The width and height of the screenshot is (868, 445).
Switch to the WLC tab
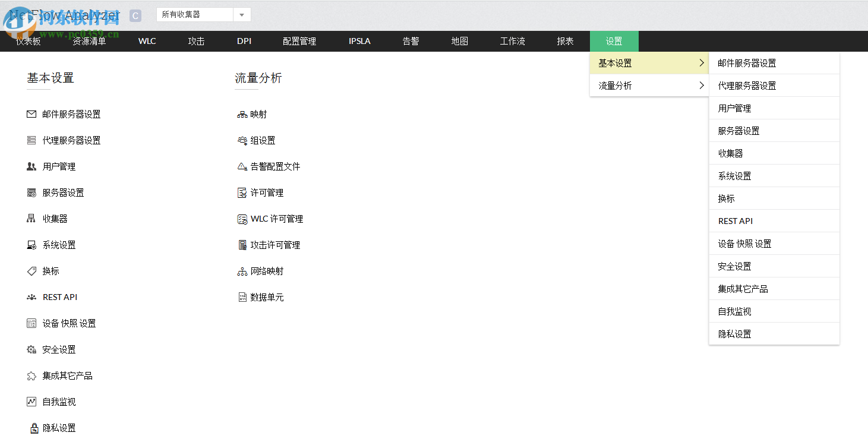(x=147, y=41)
